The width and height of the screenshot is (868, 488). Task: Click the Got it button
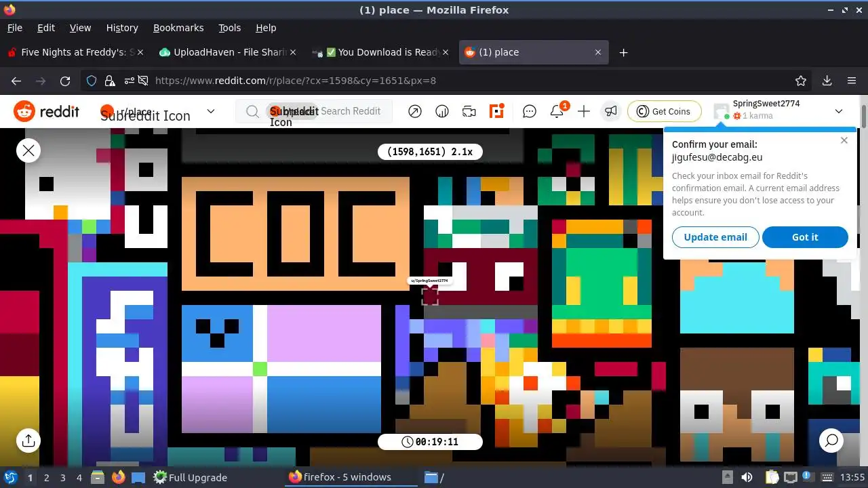(805, 237)
